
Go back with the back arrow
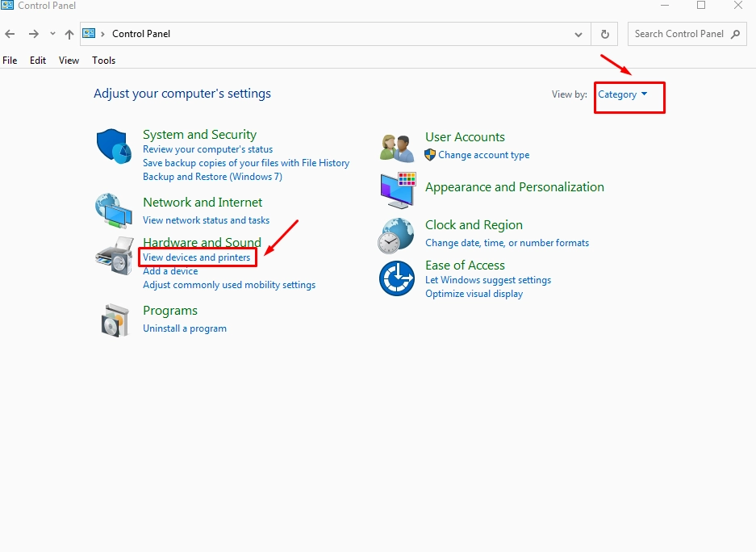point(10,34)
